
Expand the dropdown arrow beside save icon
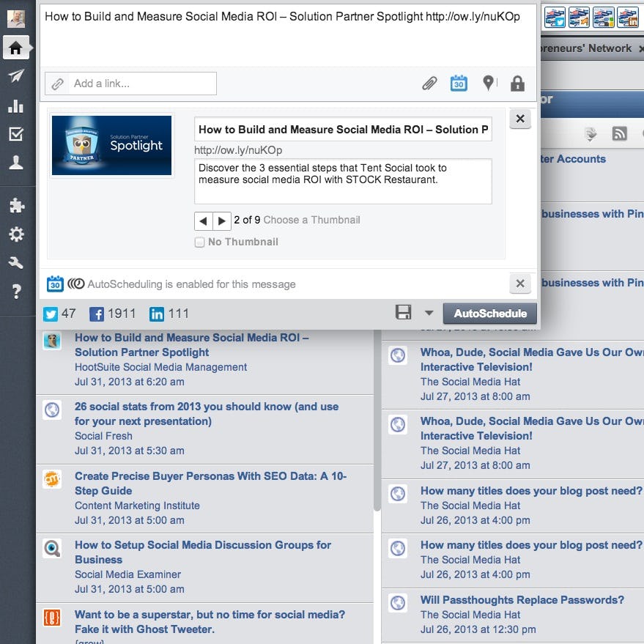coord(429,314)
